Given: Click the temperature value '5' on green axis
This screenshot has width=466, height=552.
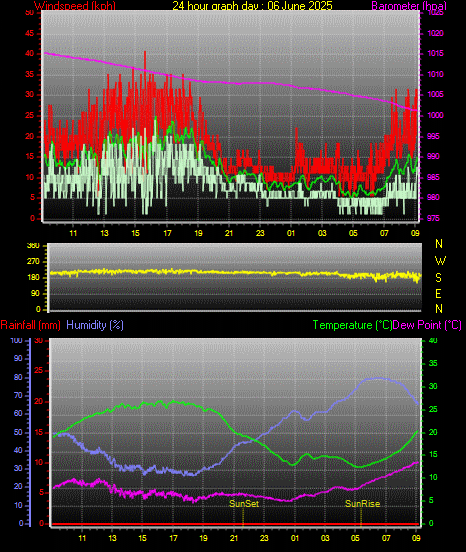Looking at the screenshot, I should click(x=431, y=501).
